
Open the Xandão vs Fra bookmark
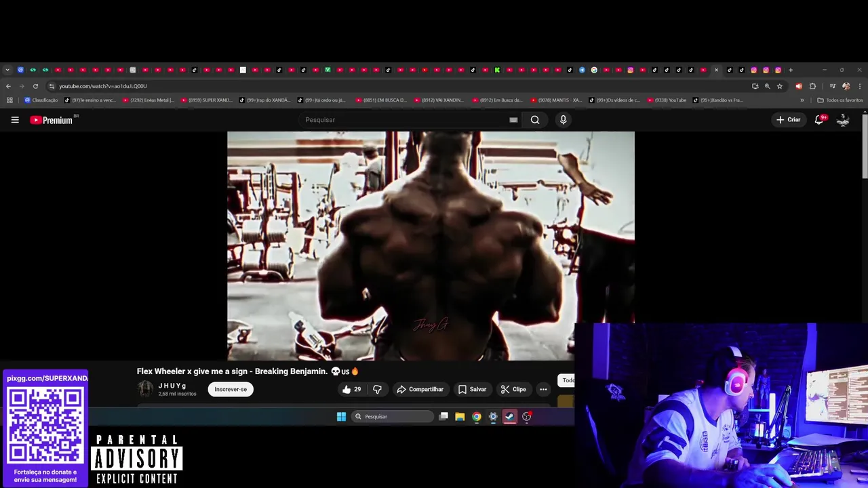point(718,100)
